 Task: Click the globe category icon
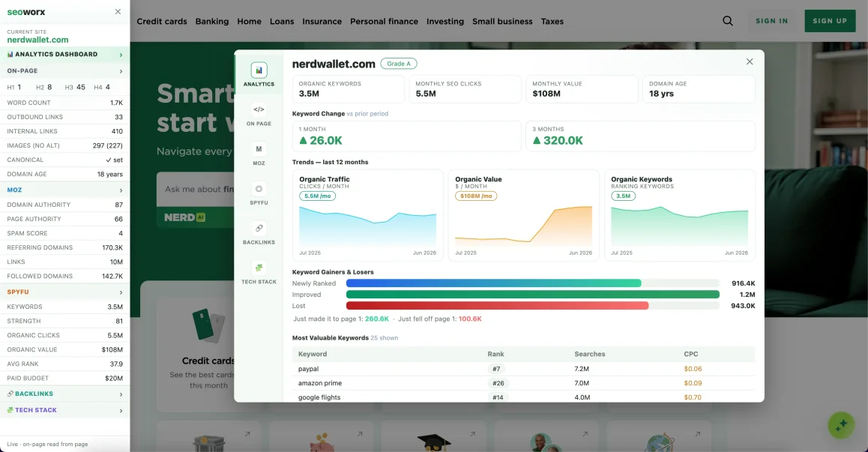pos(660,443)
